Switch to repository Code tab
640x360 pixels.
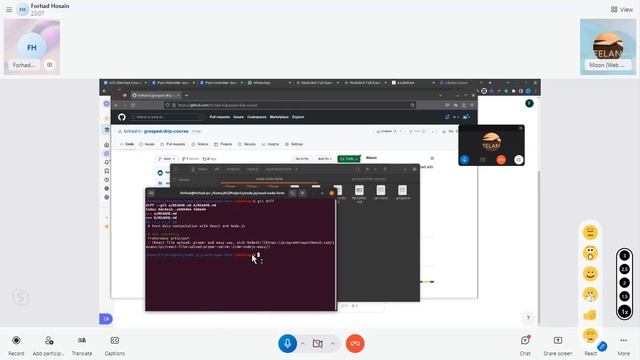(x=127, y=144)
